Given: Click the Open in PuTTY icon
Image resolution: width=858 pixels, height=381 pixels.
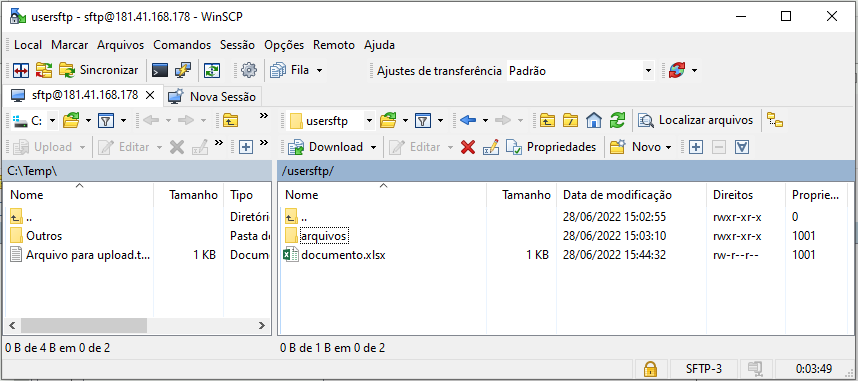Looking at the screenshot, I should (x=183, y=70).
